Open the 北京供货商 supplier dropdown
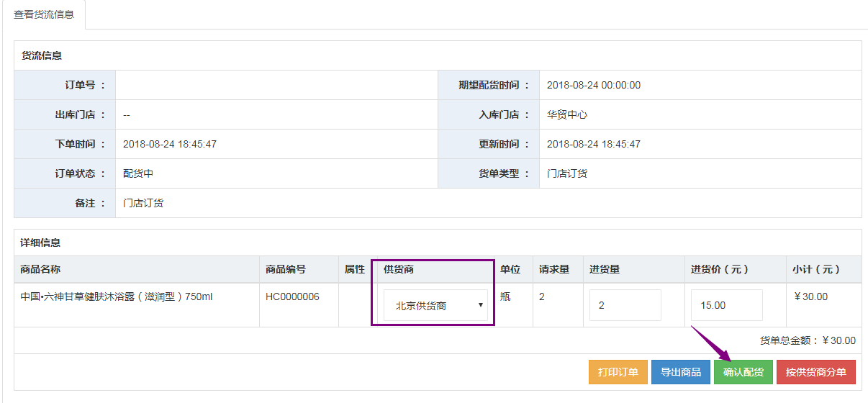 click(435, 305)
